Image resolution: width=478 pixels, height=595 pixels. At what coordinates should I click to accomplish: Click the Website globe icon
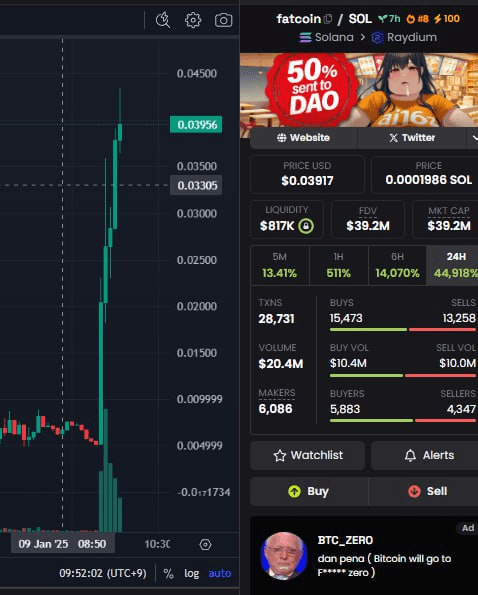click(x=281, y=138)
